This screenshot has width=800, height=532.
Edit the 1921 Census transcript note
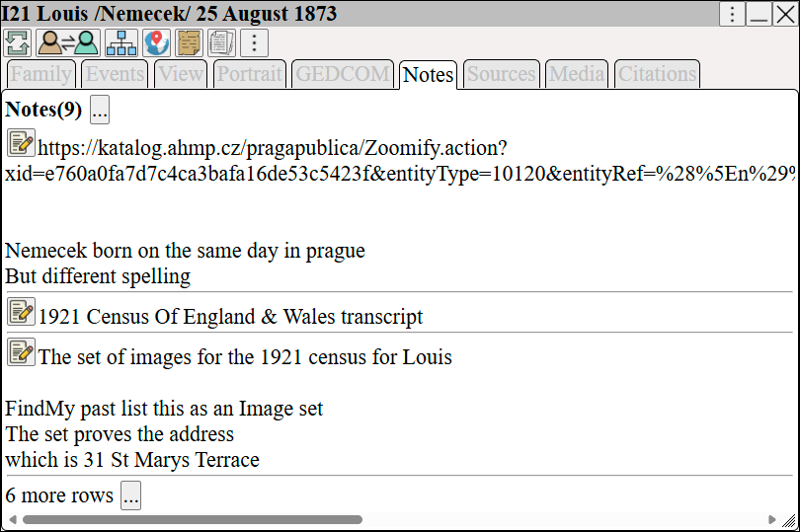21,312
